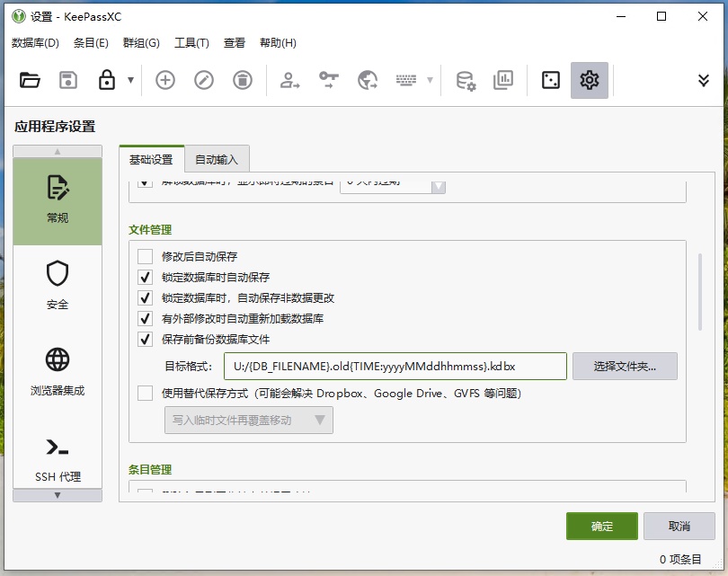The image size is (728, 576).
Task: Click the database reports icon
Action: point(502,80)
